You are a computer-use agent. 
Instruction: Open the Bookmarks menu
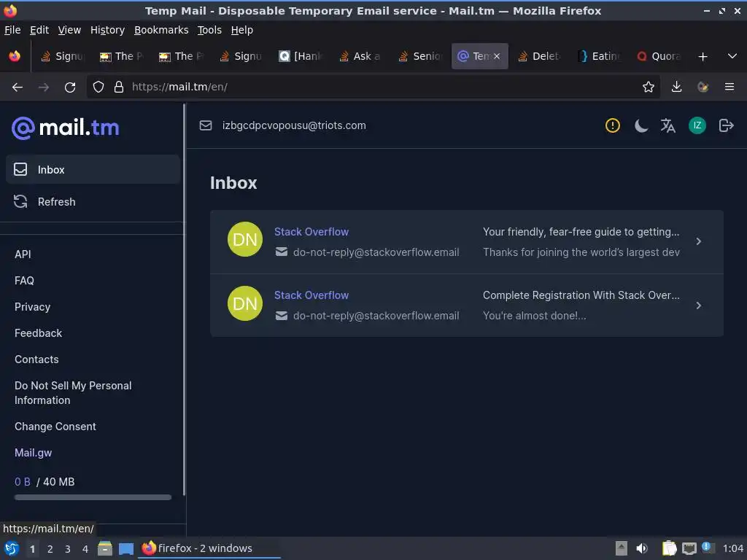pyautogui.click(x=161, y=30)
